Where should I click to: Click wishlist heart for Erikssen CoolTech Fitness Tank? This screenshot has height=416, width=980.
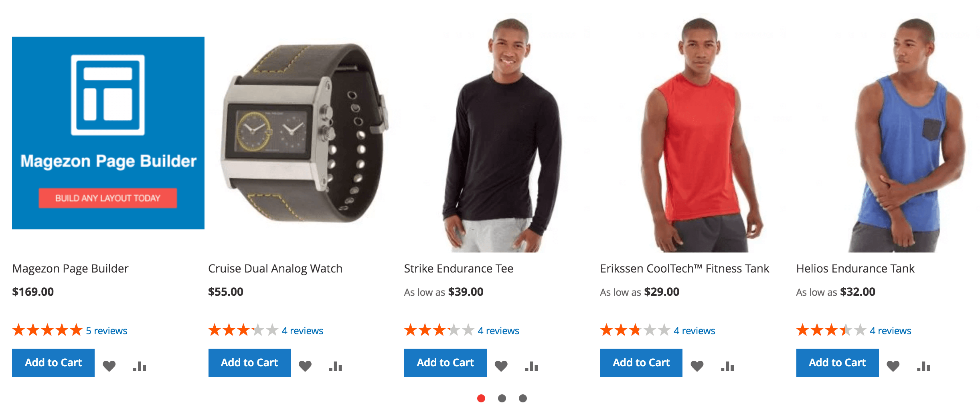697,366
